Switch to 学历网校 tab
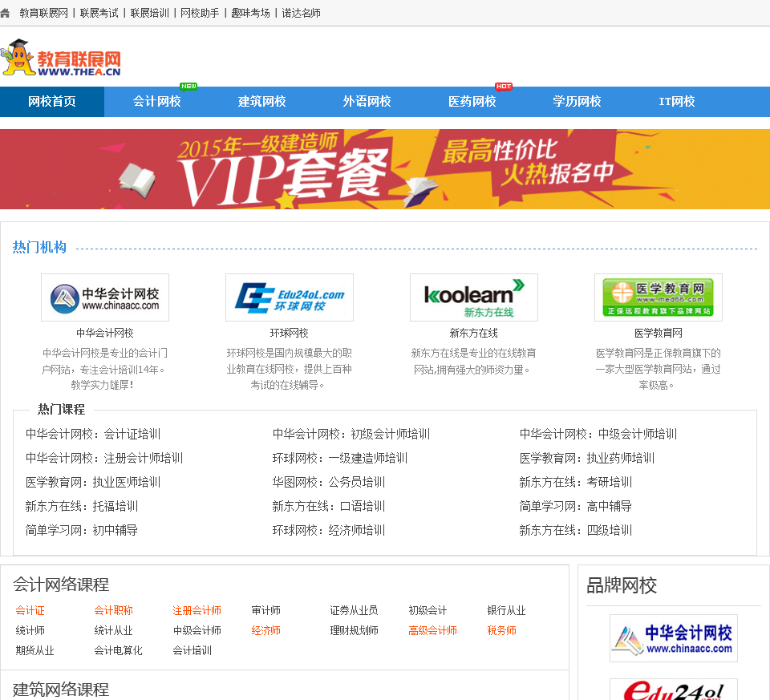The height and width of the screenshot is (700, 770). coord(577,102)
